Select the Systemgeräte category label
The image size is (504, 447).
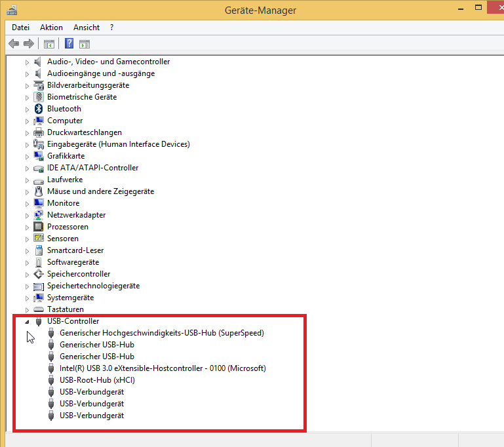click(70, 298)
